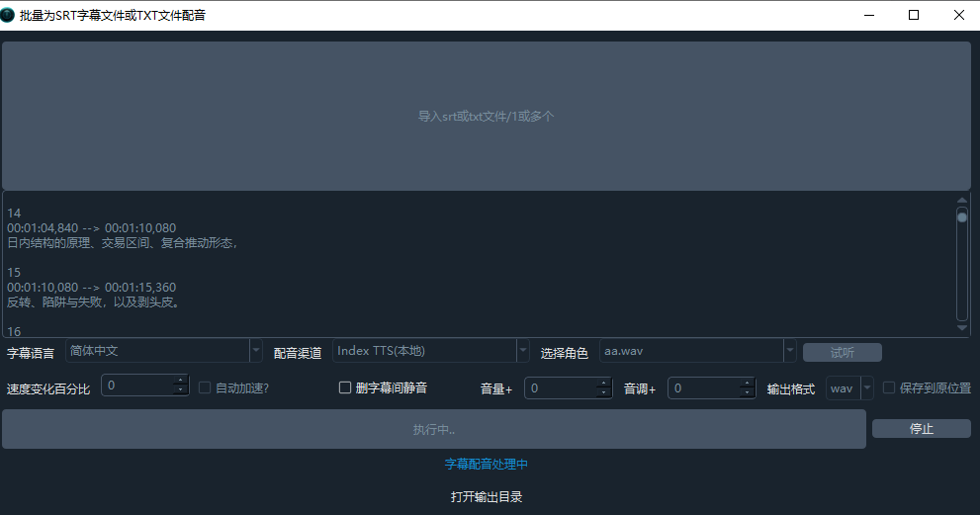
Task: Decrease 音调+ value with down arrow
Action: pos(750,392)
